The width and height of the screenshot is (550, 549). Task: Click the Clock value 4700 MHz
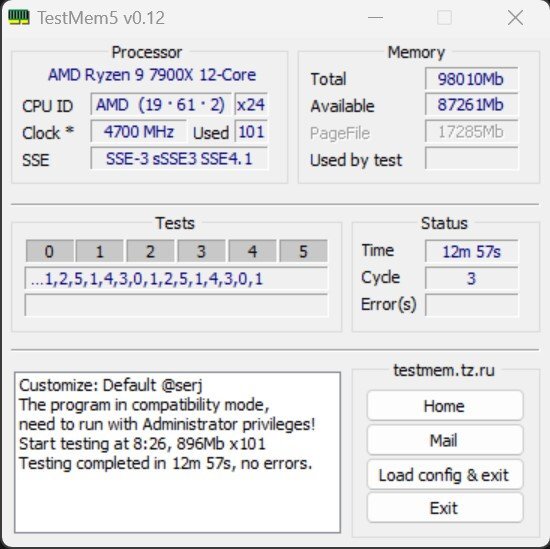(x=139, y=132)
